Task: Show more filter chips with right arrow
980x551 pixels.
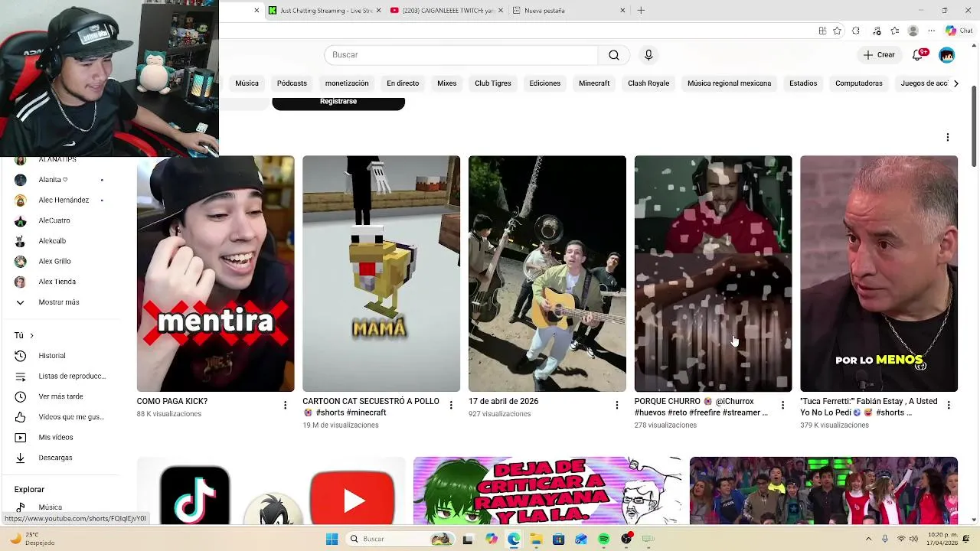Action: (x=955, y=83)
